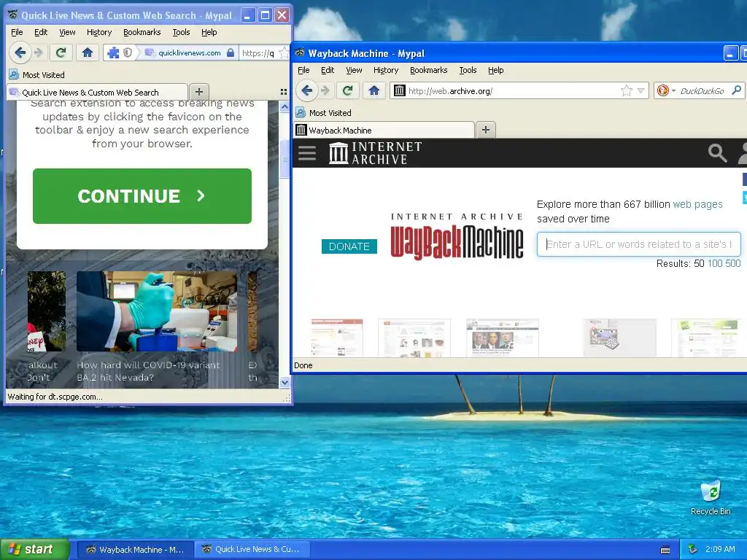The width and height of the screenshot is (747, 560).
Task: Open Tools menu in Wayback Machine window
Action: pyautogui.click(x=468, y=70)
